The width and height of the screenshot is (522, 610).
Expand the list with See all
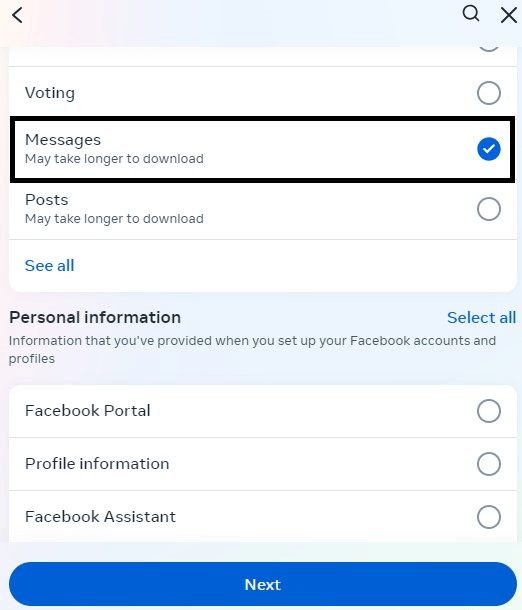pos(49,266)
